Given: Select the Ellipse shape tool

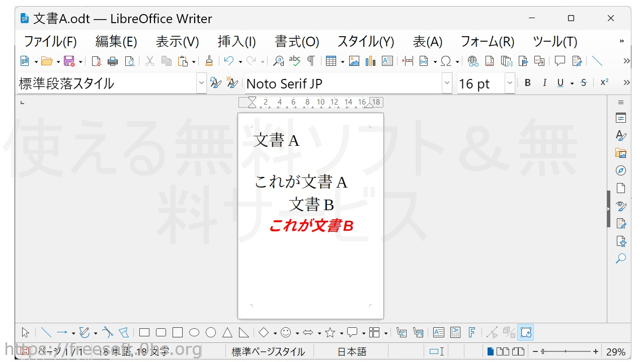Looking at the screenshot, I should [x=194, y=332].
